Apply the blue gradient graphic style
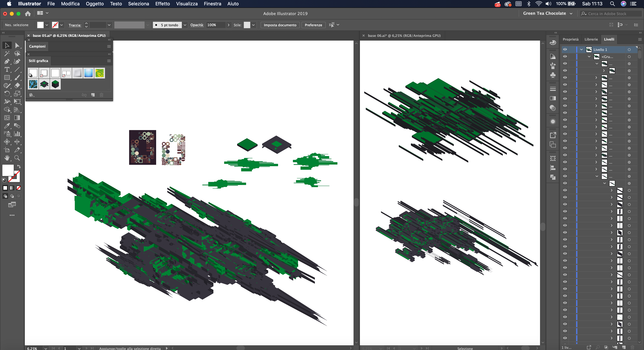644x350 pixels. pyautogui.click(x=89, y=73)
